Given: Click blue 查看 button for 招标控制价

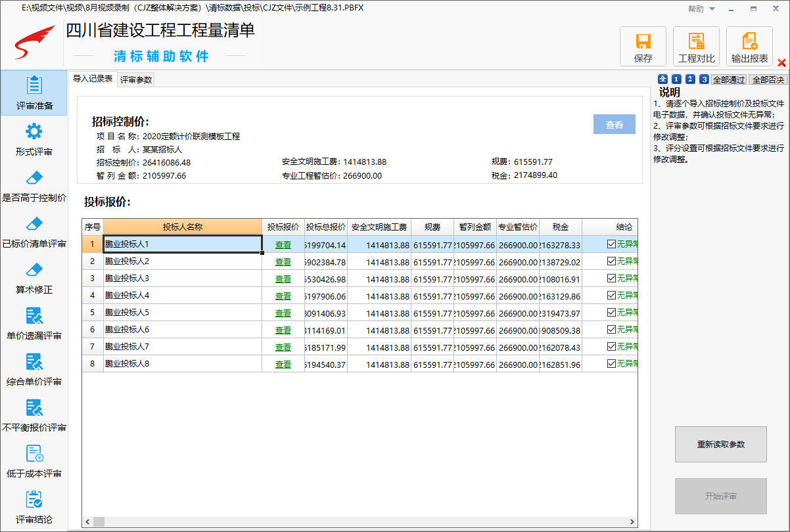Looking at the screenshot, I should 615,125.
